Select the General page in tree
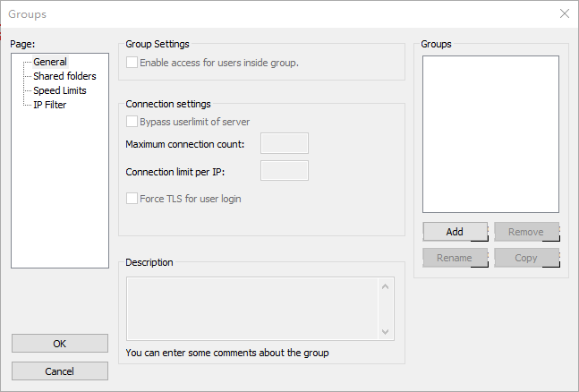 [x=50, y=62]
